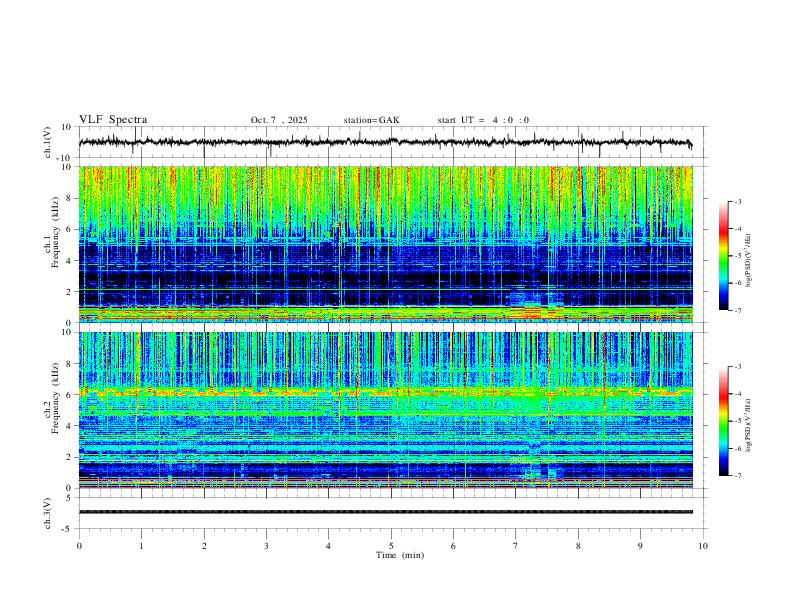Click the time axis tick label 3
Screen dimensions: 792x612
click(x=266, y=546)
